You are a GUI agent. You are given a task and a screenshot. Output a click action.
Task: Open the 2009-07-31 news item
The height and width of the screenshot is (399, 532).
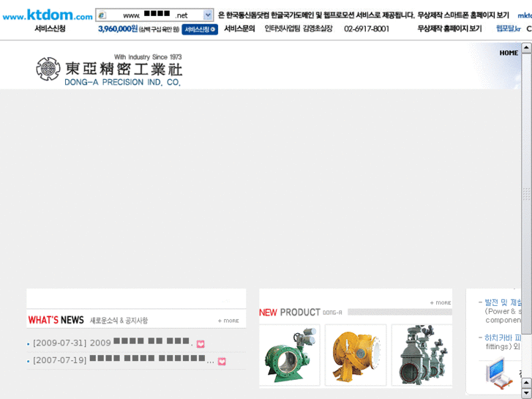[x=113, y=343]
